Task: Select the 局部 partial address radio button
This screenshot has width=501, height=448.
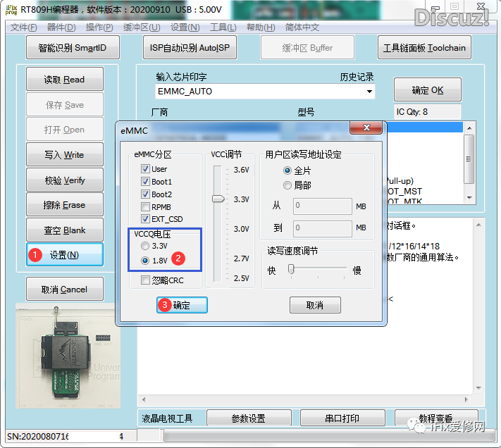Action: 287,185
